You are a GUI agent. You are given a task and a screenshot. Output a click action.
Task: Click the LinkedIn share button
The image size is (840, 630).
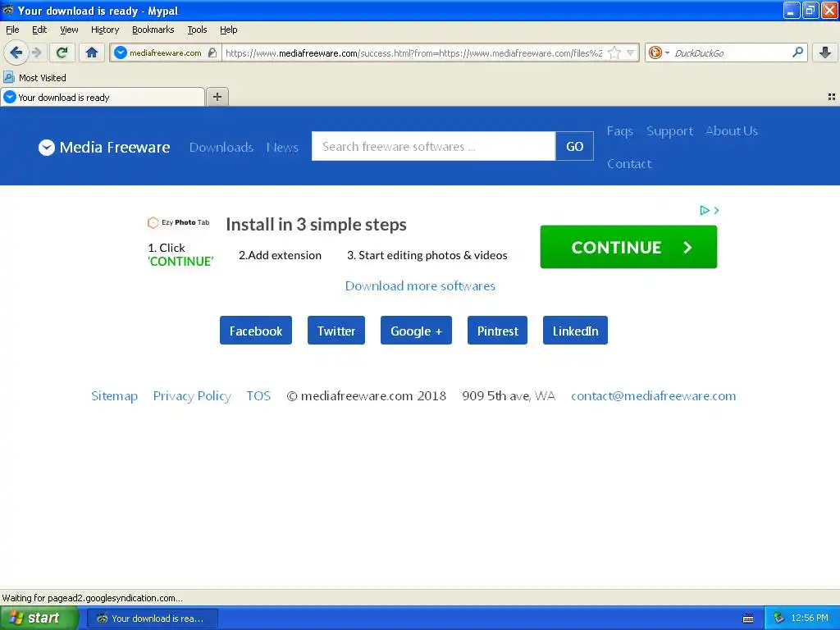575,331
